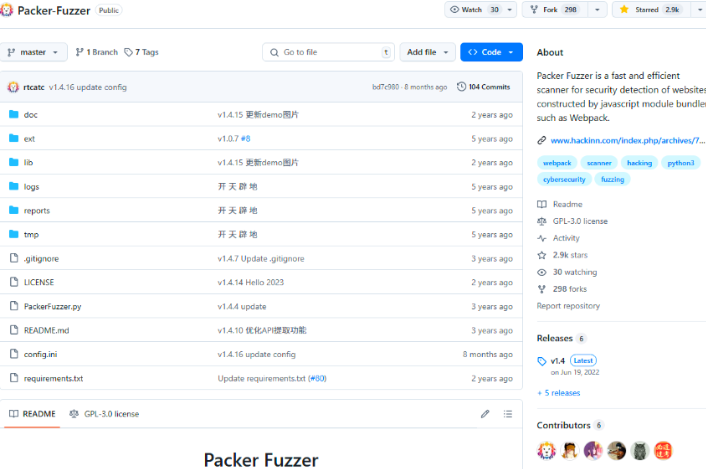Open second contributor avatar
The image size is (706, 469).
pyautogui.click(x=570, y=451)
